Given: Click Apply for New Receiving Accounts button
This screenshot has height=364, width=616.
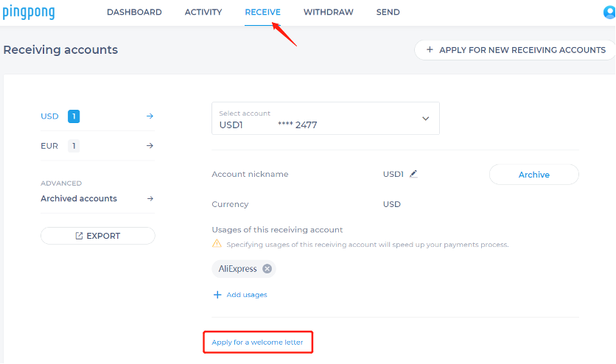Looking at the screenshot, I should (x=515, y=50).
